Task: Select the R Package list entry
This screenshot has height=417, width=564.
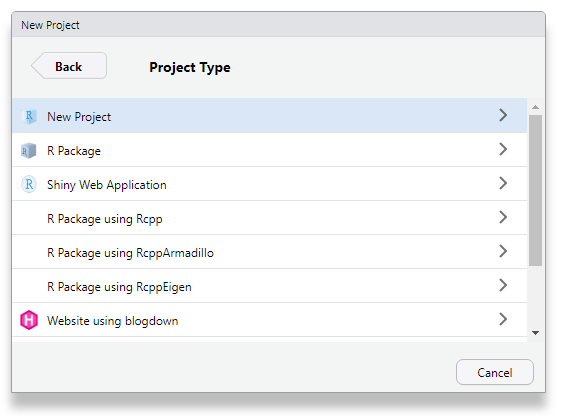Action: [269, 150]
